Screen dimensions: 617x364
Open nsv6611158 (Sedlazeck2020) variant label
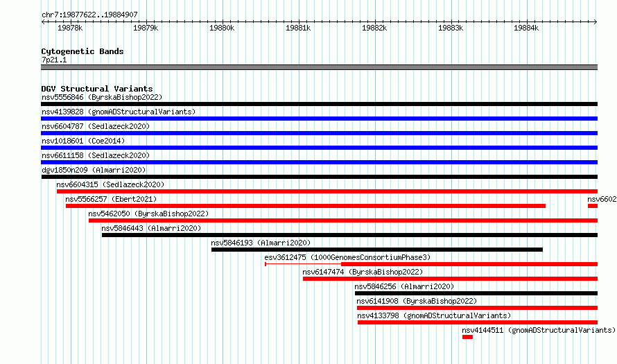(x=96, y=155)
